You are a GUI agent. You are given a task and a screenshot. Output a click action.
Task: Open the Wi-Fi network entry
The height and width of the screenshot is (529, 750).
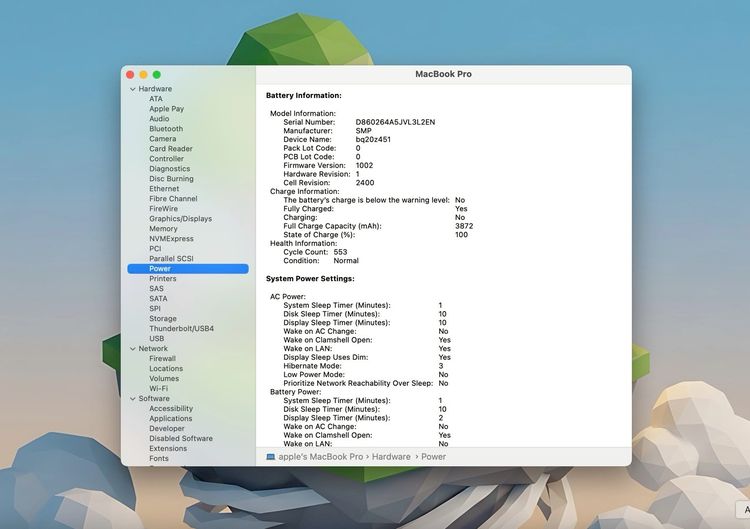click(158, 389)
